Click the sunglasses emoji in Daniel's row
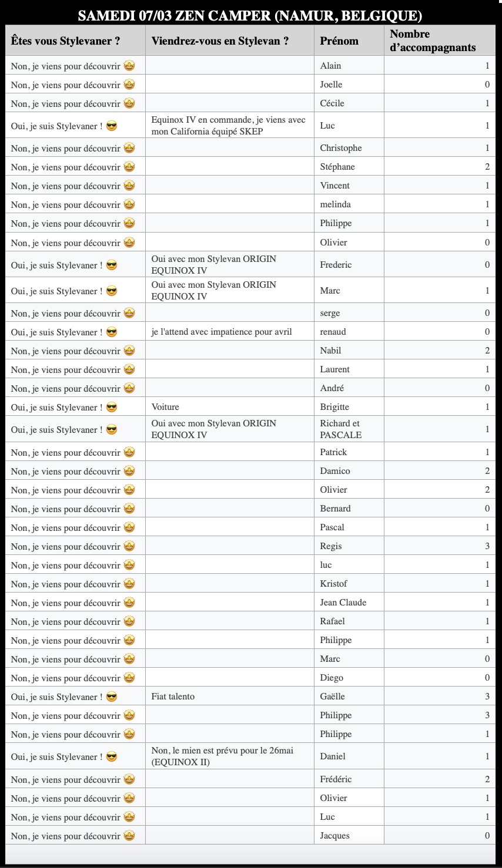The height and width of the screenshot is (868, 502). (x=111, y=757)
